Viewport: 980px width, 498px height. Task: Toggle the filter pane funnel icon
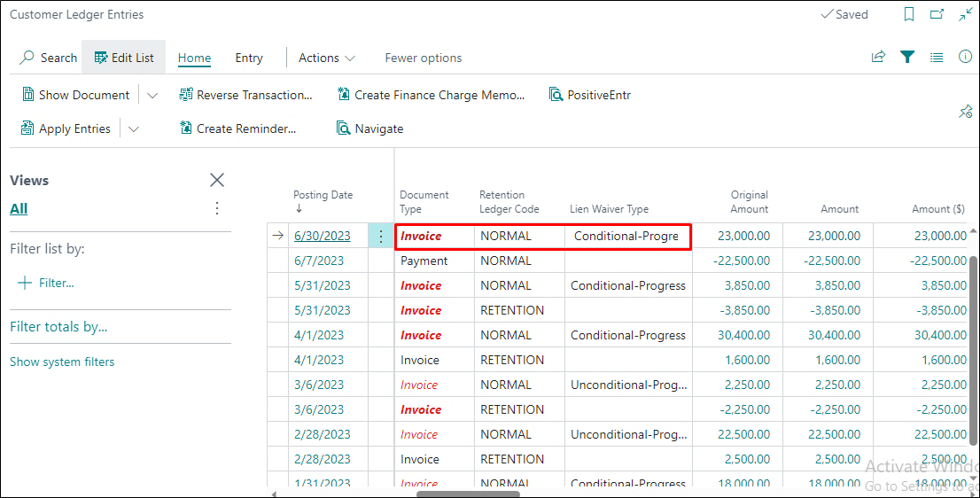[907, 58]
